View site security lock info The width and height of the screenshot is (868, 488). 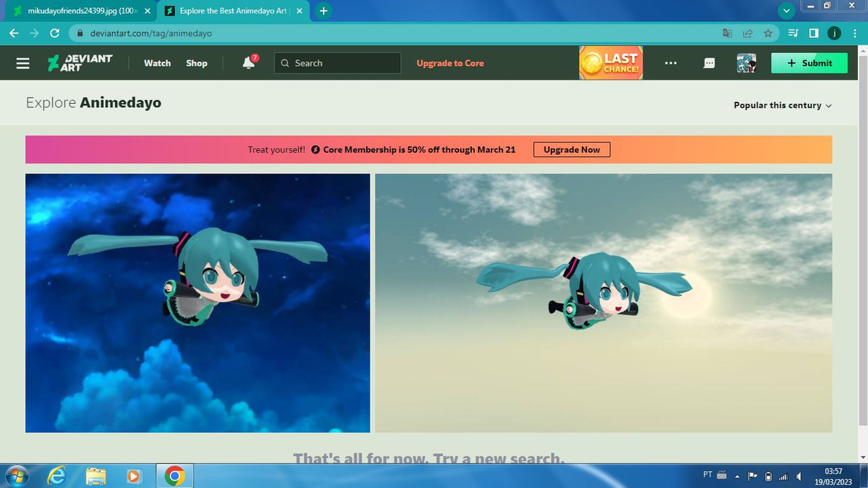(80, 33)
